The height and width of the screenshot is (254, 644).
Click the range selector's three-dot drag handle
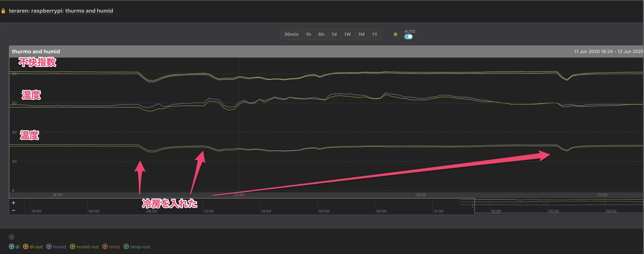(x=473, y=206)
